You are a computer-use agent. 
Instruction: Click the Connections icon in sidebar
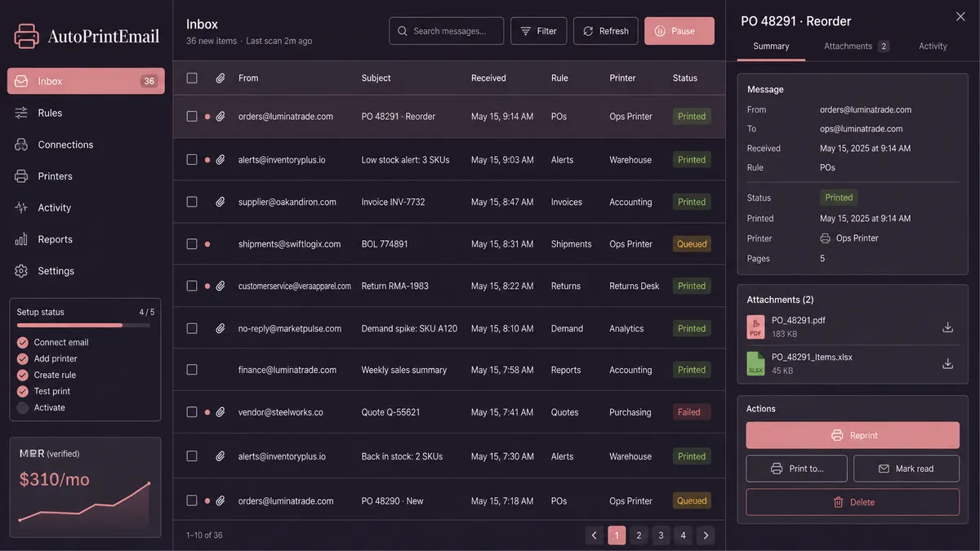click(21, 144)
